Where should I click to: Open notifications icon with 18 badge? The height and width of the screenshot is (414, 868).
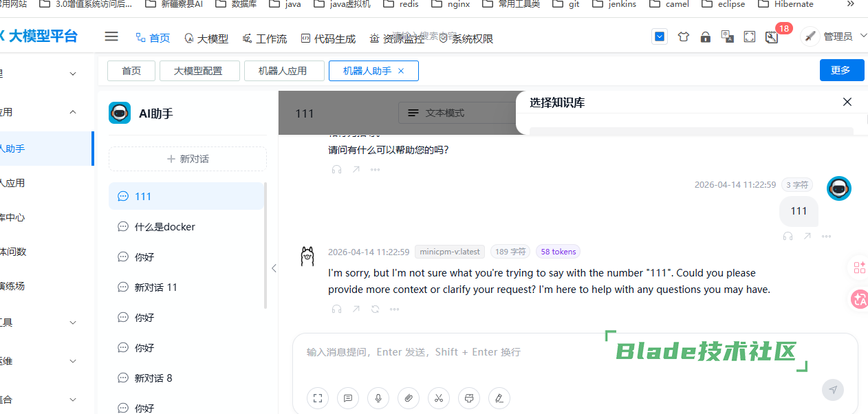(772, 37)
